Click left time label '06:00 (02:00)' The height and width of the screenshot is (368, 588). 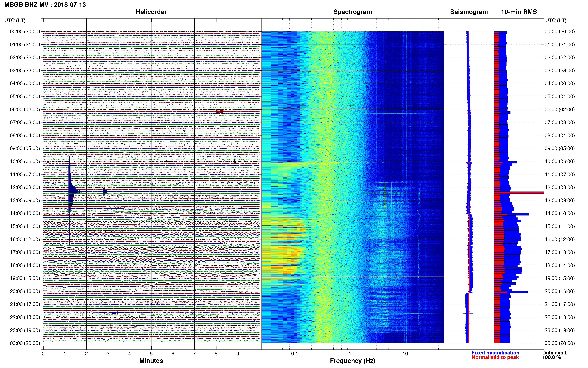pos(25,110)
